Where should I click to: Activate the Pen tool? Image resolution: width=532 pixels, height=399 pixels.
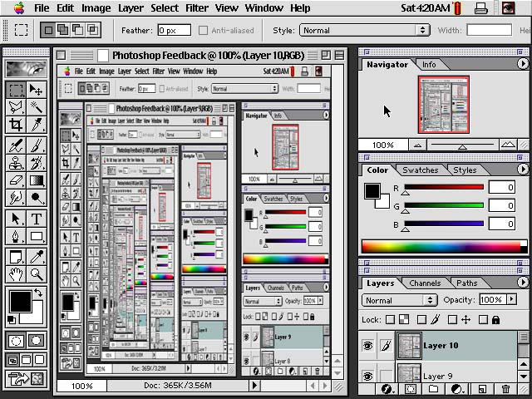pyautogui.click(x=16, y=236)
